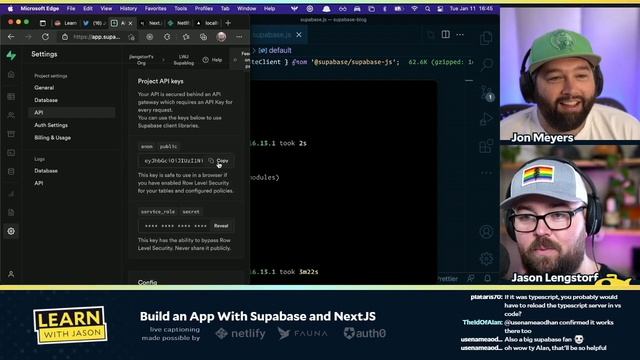Split the VS Code editor
This screenshot has width=640, height=360.
446,35
